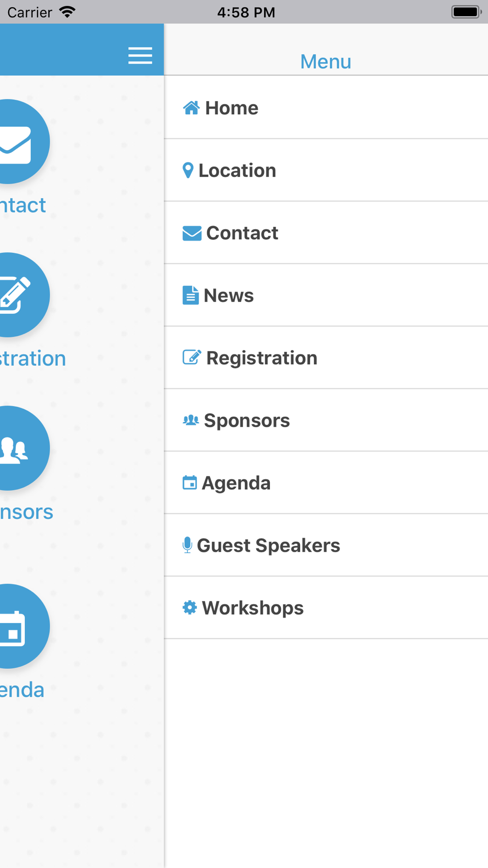Tap the envelope icon in the Contact row

tap(192, 233)
